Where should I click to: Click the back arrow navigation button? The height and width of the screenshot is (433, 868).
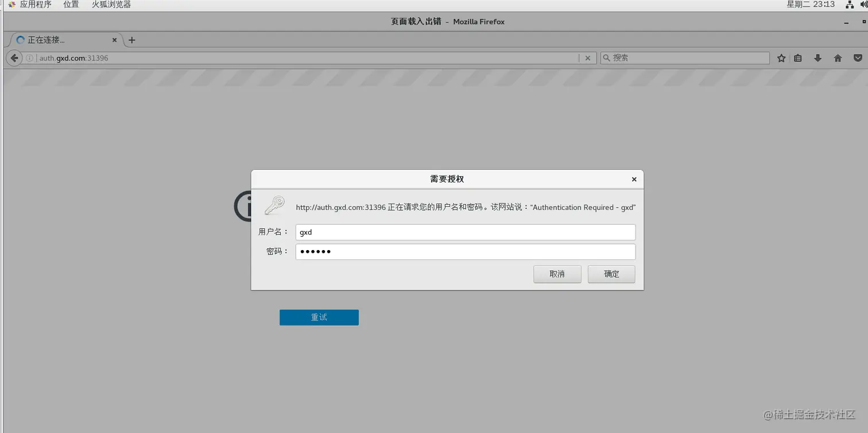[x=14, y=58]
